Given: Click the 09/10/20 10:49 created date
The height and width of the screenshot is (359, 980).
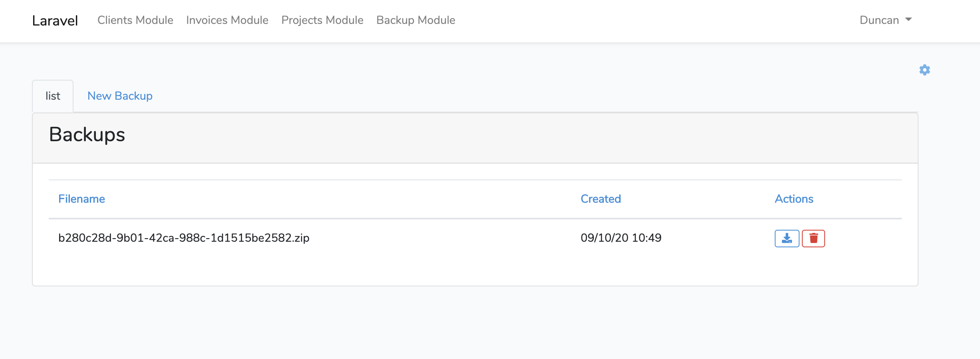Looking at the screenshot, I should 621,238.
